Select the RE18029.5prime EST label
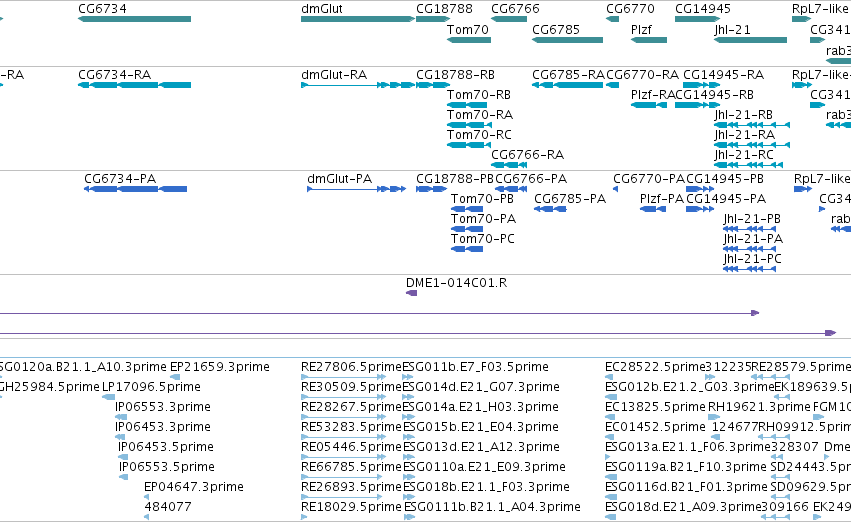Image resolution: width=851 pixels, height=522 pixels. (x=351, y=507)
